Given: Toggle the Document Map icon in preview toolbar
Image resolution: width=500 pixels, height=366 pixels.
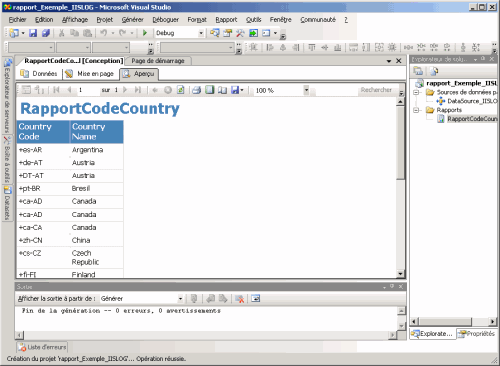Looking at the screenshot, I should coord(26,90).
